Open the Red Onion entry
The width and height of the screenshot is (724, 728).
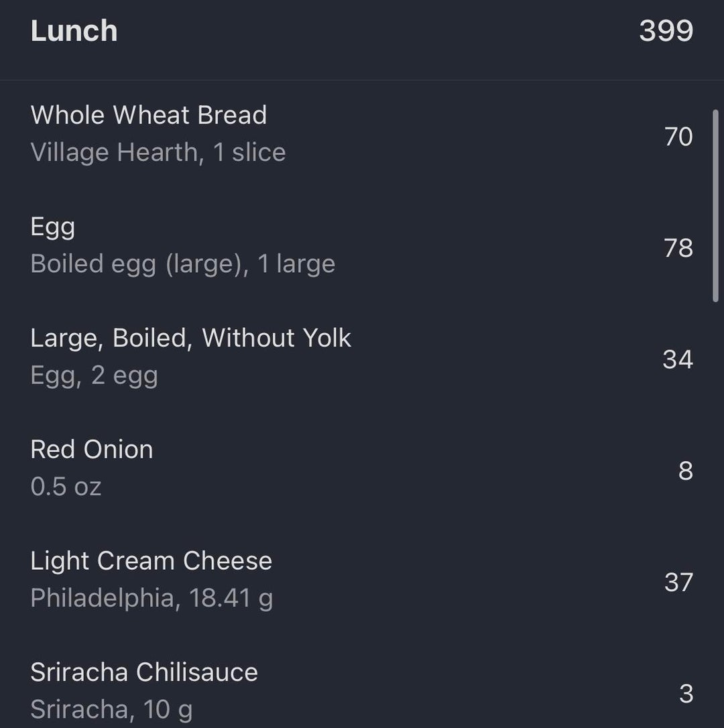[92, 449]
